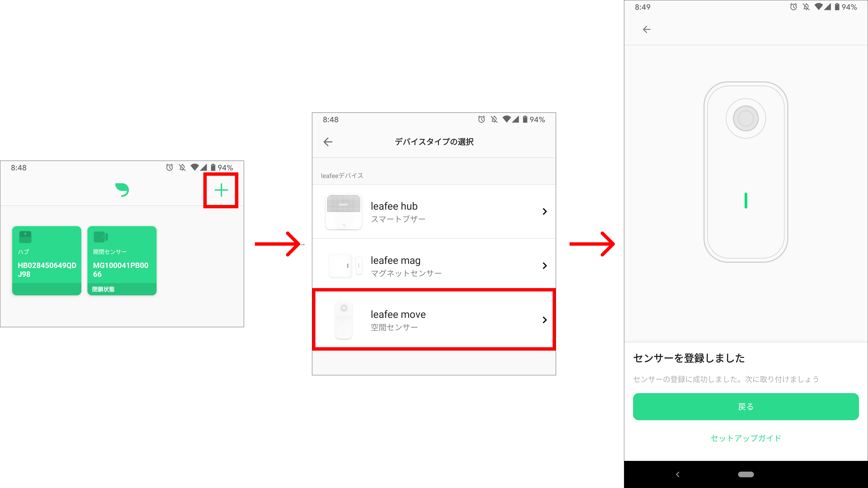The width and height of the screenshot is (868, 488).
Task: Tap the 開閉センサー card's sensor icon
Action: click(x=100, y=237)
